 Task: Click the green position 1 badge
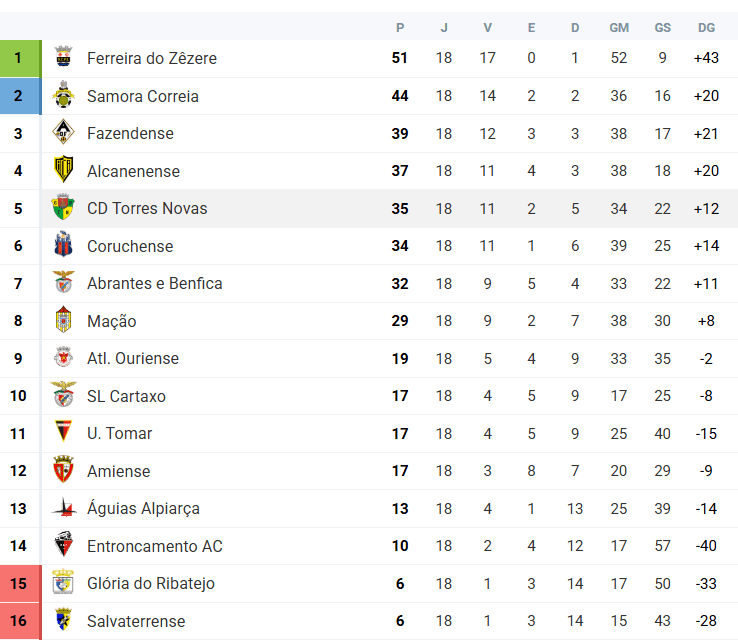20,58
